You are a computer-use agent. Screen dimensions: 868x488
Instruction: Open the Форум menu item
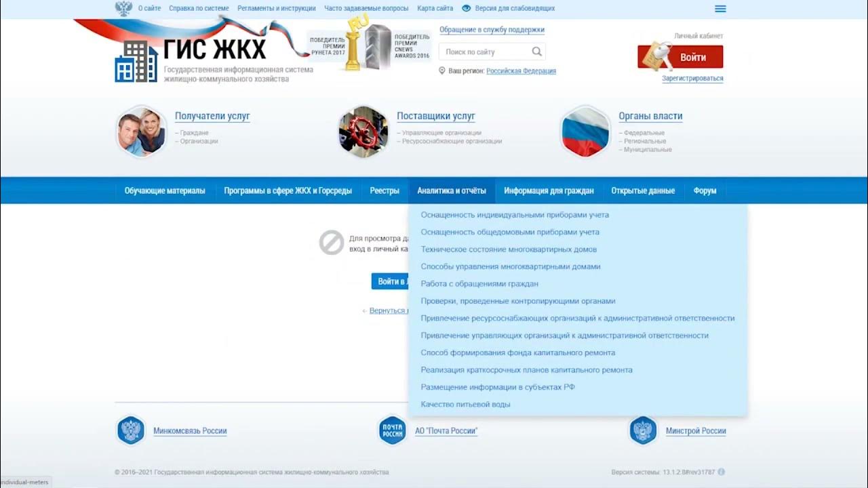point(705,190)
